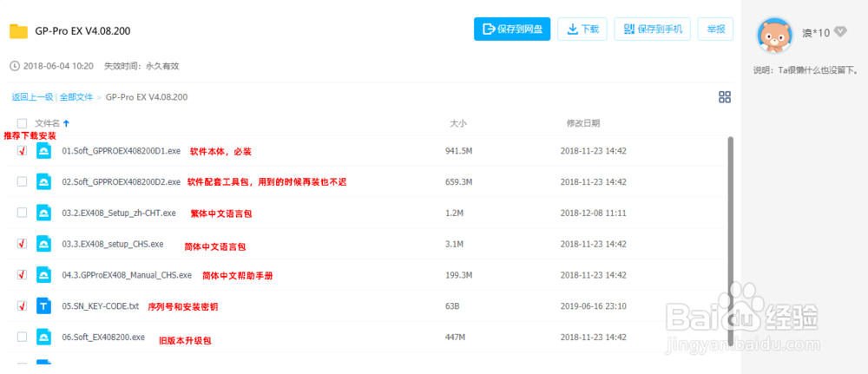Viewport: 868px width, 374px height.
Task: Uncheck the 05.SN_KEY-CODE.txt checkbox
Action: pos(23,305)
